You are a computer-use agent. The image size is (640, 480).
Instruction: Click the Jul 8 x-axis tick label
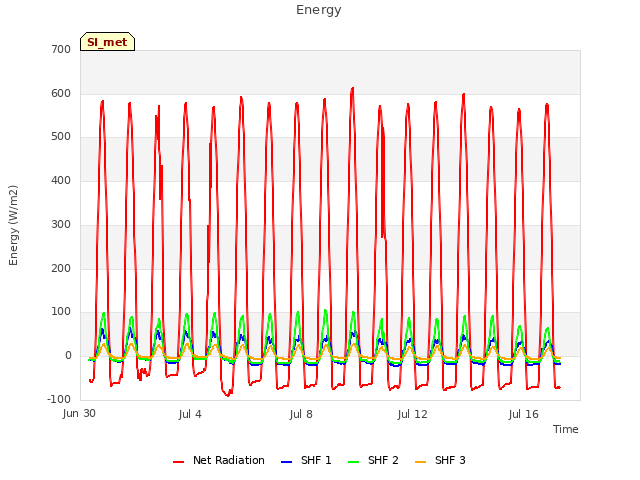[301, 414]
